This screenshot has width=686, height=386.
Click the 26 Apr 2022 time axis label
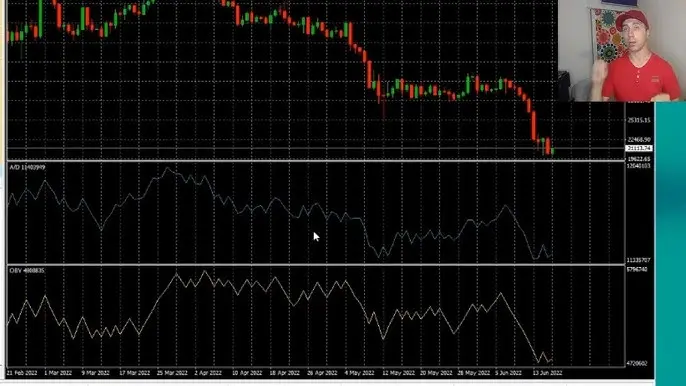point(322,373)
